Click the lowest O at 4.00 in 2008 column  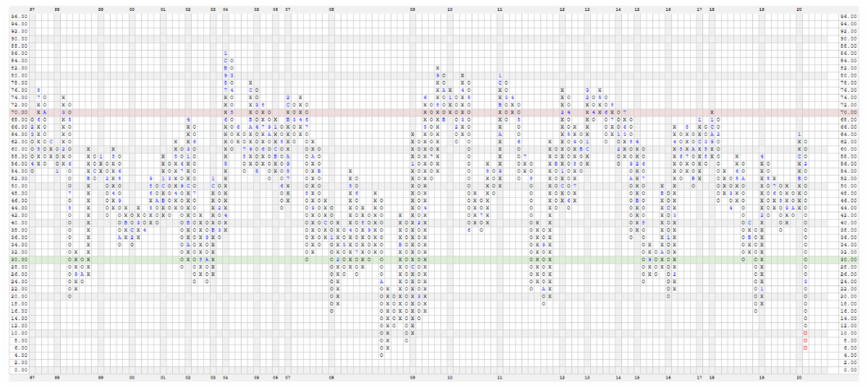click(x=382, y=355)
